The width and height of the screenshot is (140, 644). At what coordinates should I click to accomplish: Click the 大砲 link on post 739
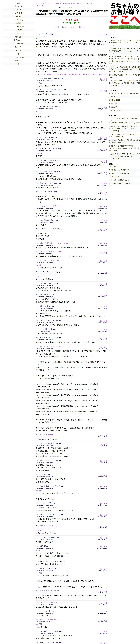tap(106, 307)
